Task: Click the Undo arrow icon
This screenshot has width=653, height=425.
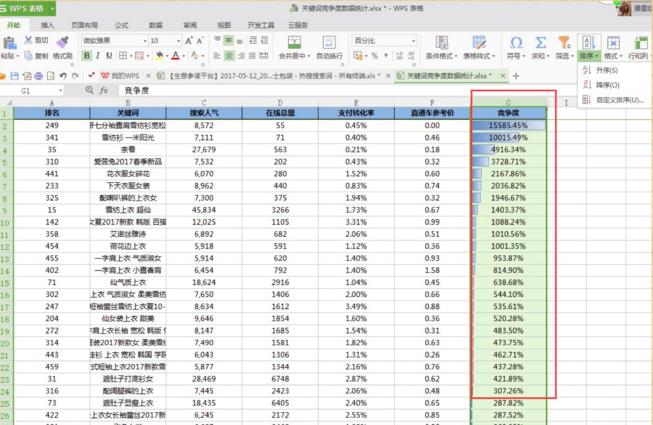Action: (x=63, y=76)
